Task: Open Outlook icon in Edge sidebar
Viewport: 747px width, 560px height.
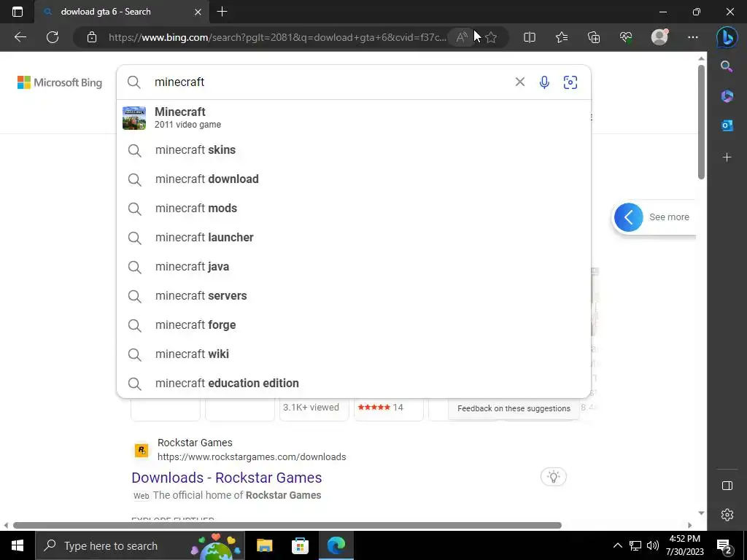Action: click(x=727, y=125)
